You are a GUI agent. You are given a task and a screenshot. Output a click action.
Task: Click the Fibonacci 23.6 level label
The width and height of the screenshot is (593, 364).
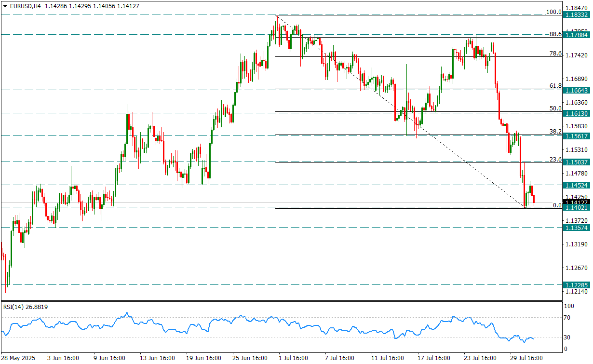[x=556, y=160]
